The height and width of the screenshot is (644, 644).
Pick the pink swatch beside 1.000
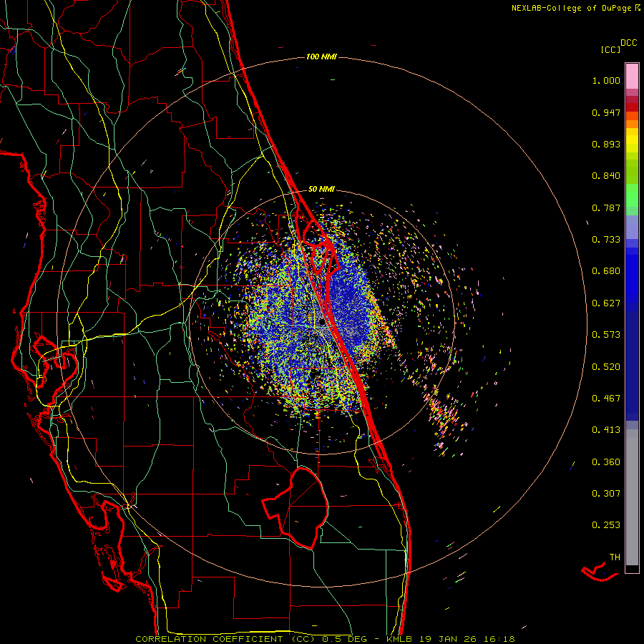click(632, 77)
